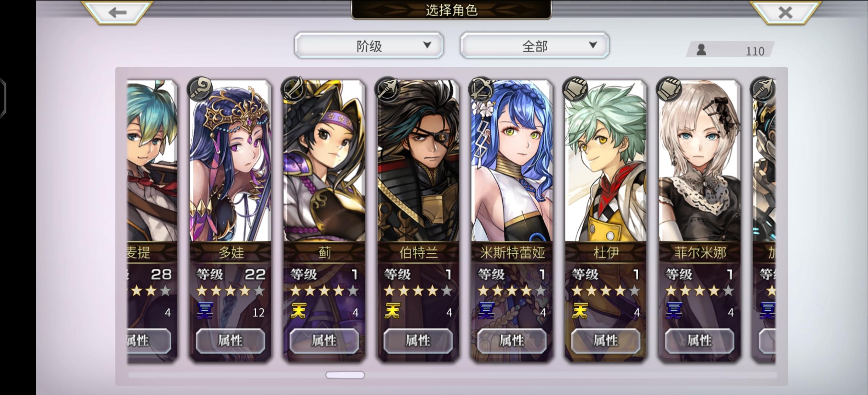The width and height of the screenshot is (868, 395).
Task: Select the 蓟 character portrait
Action: (x=324, y=161)
